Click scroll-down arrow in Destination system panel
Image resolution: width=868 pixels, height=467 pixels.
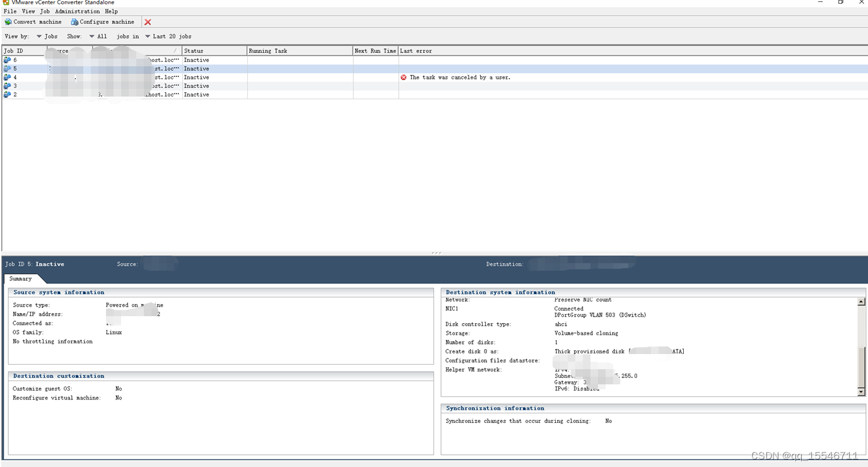[862, 391]
